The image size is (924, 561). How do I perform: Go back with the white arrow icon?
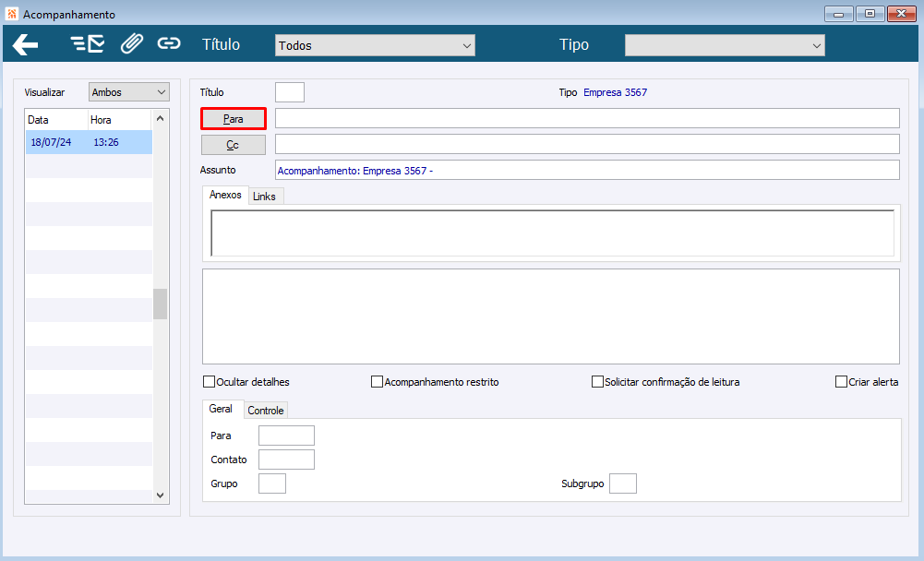pyautogui.click(x=25, y=44)
